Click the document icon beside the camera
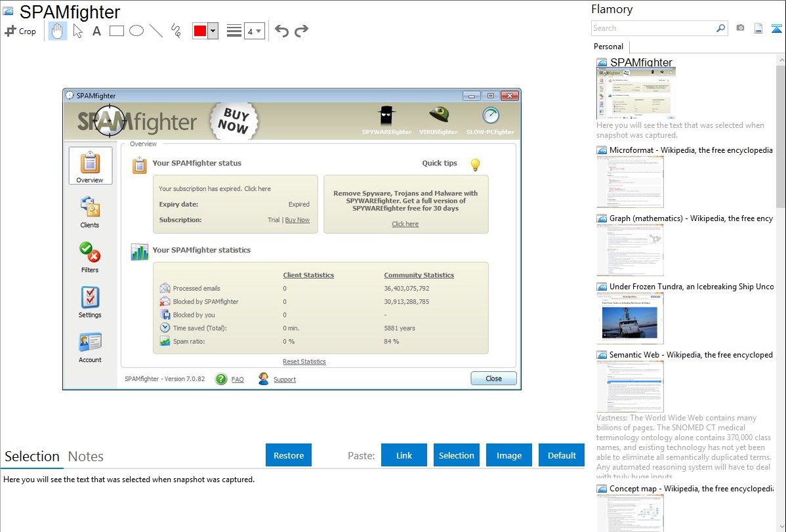 coord(758,28)
